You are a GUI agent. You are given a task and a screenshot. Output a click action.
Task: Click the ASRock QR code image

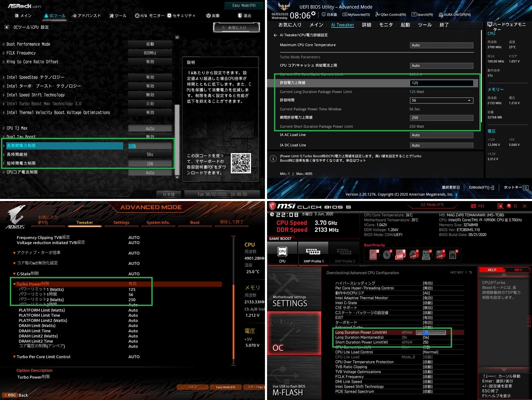pyautogui.click(x=241, y=163)
